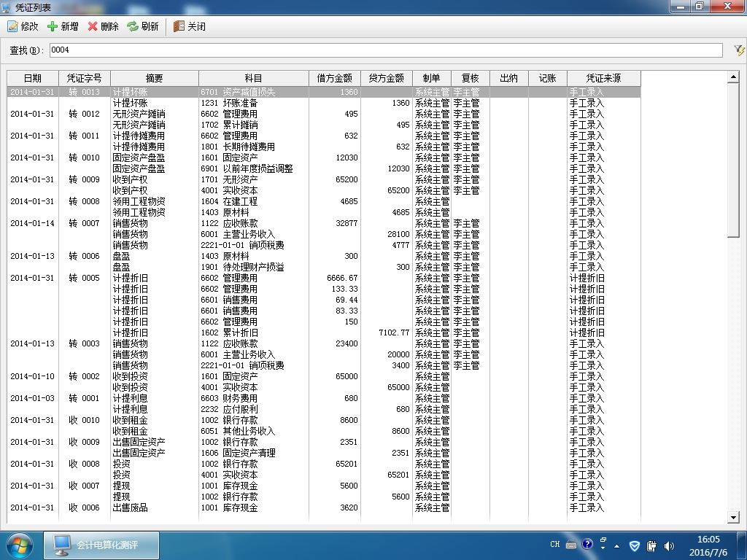
Task: Click the 出纳 column header
Action: click(509, 78)
